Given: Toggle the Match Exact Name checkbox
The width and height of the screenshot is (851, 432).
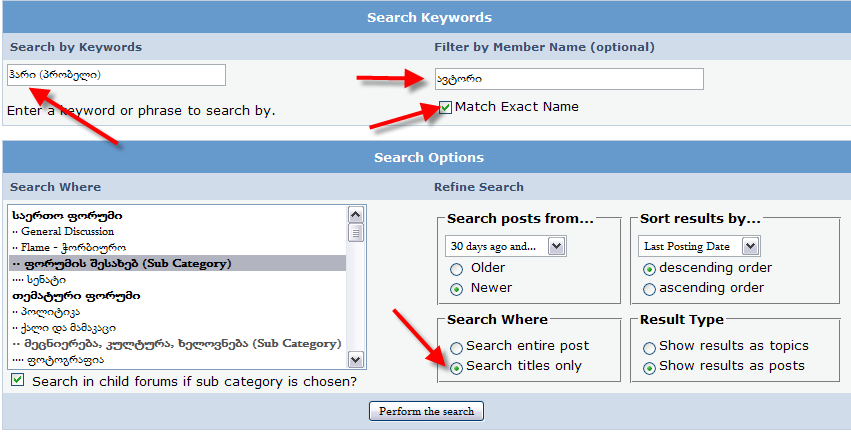Looking at the screenshot, I should pos(445,107).
